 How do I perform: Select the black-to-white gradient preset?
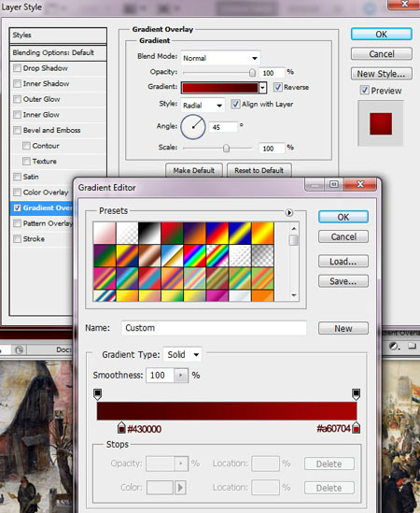click(149, 233)
